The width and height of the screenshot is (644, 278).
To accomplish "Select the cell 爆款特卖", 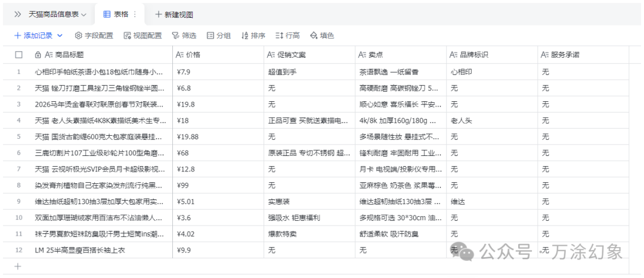I will click(x=309, y=234).
